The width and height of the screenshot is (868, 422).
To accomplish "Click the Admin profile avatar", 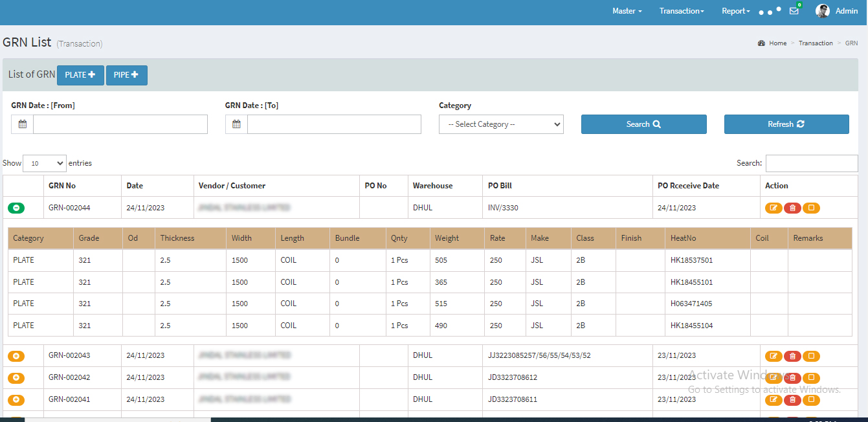I will 823,11.
